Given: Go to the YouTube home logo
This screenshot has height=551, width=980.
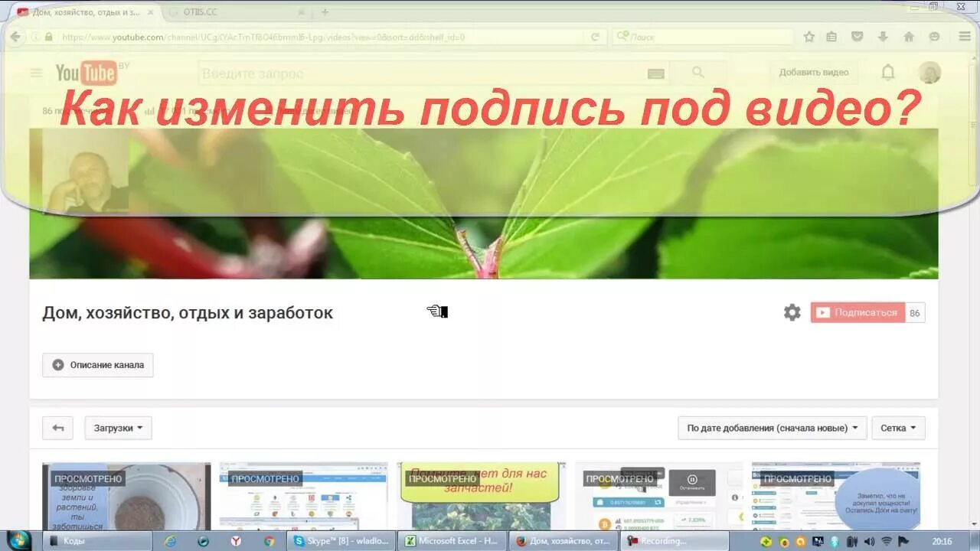Looking at the screenshot, I should point(87,73).
